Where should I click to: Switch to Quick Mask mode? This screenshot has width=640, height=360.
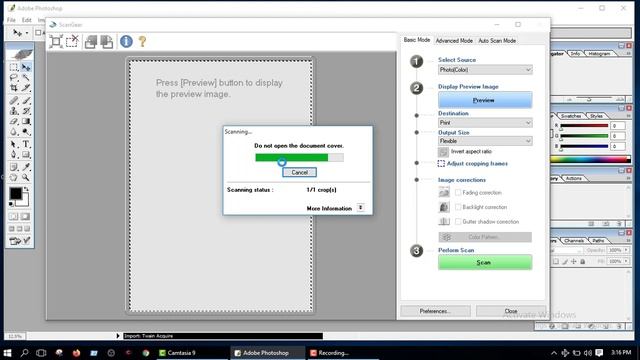click(25, 216)
